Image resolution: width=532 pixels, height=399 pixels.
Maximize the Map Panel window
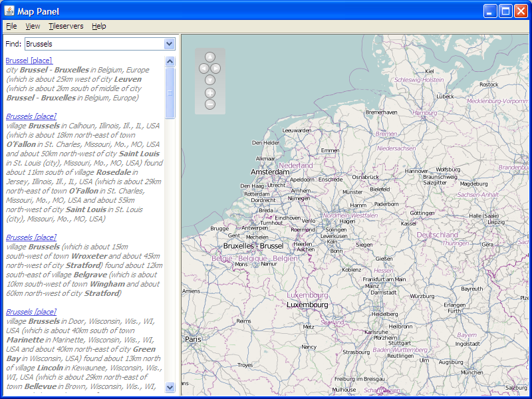pyautogui.click(x=505, y=11)
